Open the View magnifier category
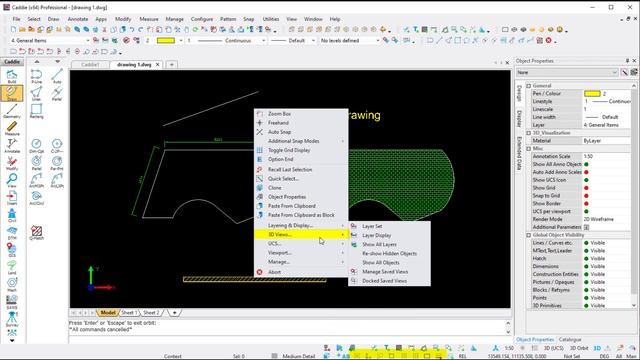The width and height of the screenshot is (640, 360). [12, 181]
